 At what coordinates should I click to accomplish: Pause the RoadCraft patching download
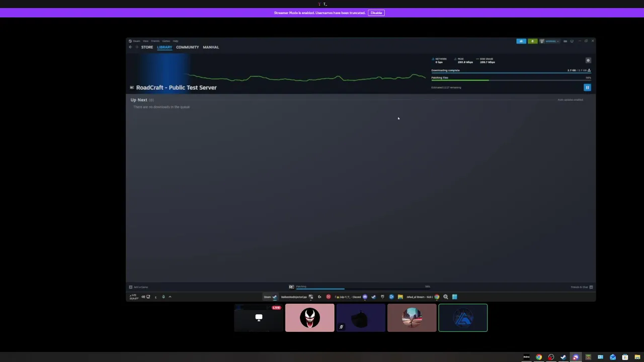point(587,87)
